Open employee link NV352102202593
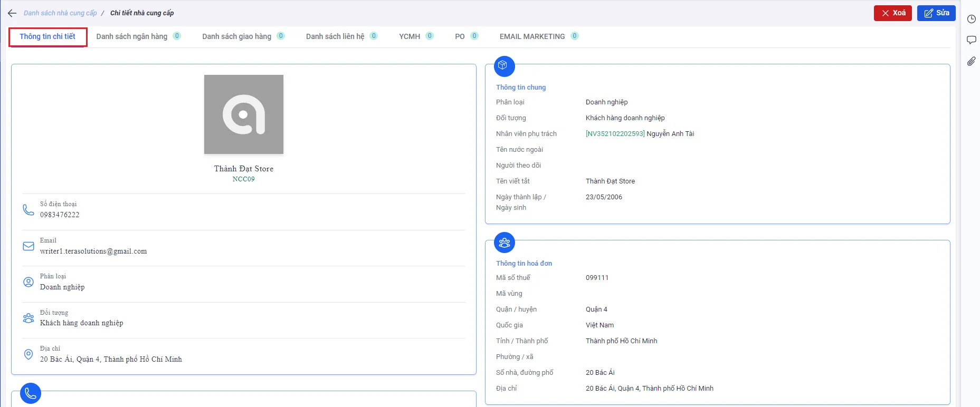The width and height of the screenshot is (980, 407). pos(615,134)
